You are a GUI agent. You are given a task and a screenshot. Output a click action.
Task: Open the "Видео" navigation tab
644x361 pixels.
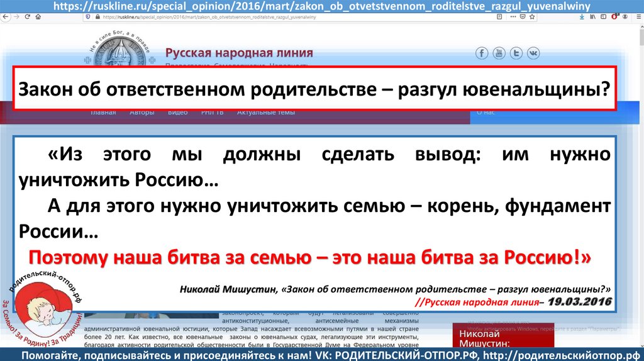click(177, 113)
